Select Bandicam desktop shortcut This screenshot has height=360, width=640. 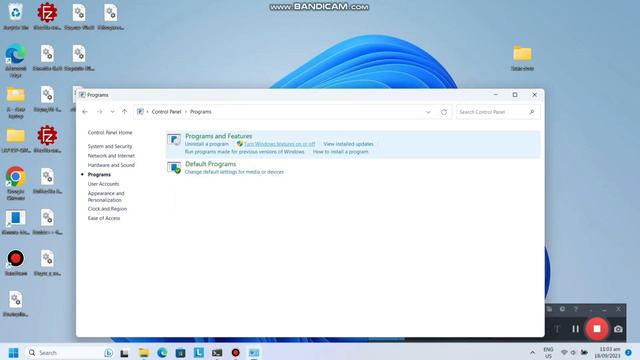coord(16,263)
